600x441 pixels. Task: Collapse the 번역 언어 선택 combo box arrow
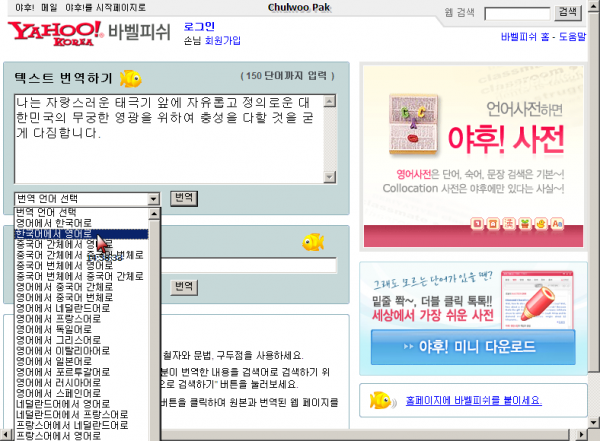point(153,199)
